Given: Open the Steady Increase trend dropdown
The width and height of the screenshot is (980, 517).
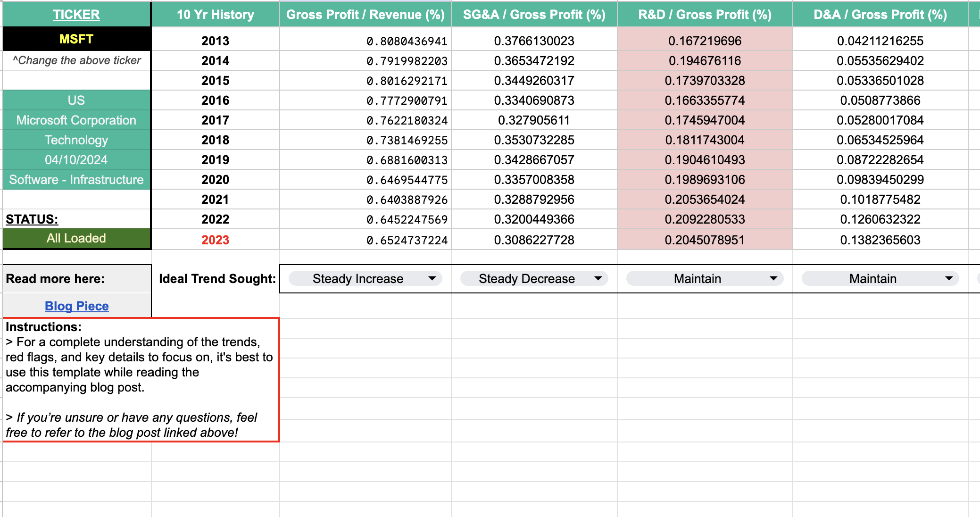Looking at the screenshot, I should (x=365, y=279).
